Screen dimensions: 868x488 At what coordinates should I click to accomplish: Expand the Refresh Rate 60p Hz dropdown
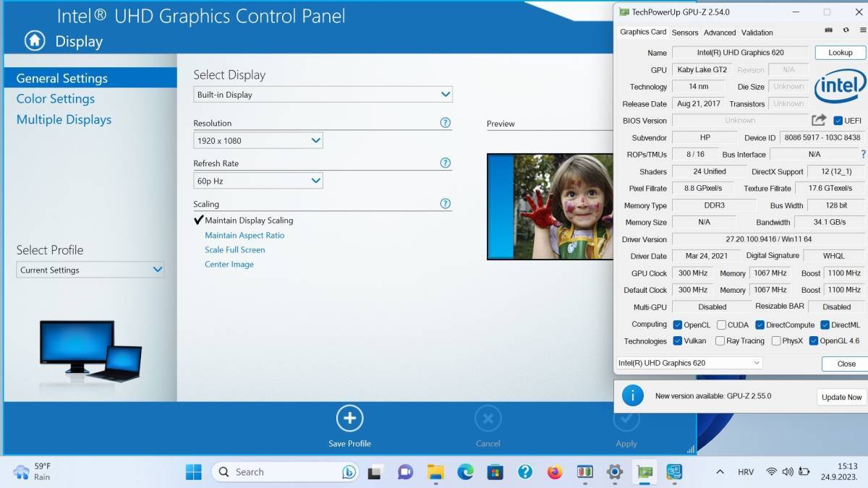(x=258, y=181)
